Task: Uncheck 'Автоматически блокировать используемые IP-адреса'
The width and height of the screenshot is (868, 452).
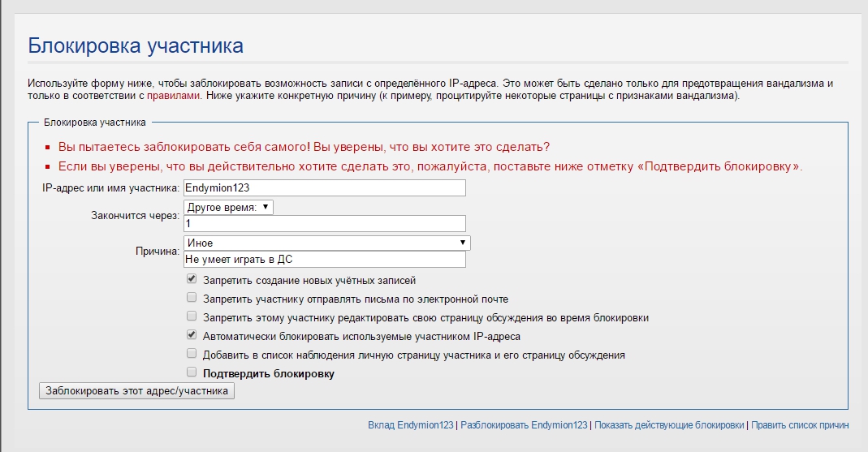Action: click(x=192, y=334)
